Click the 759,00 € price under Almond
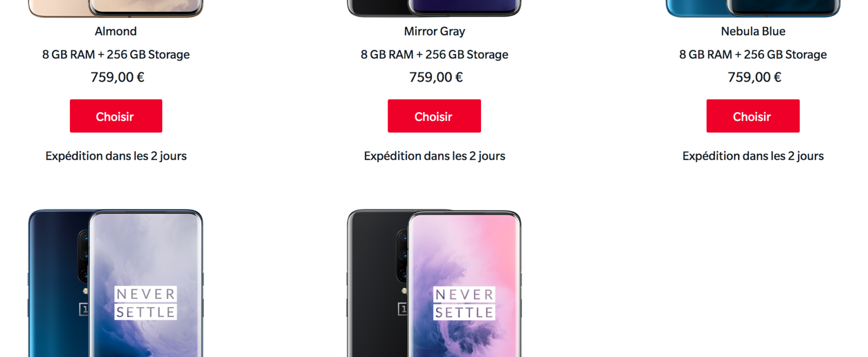This screenshot has height=357, width=868. click(x=117, y=77)
